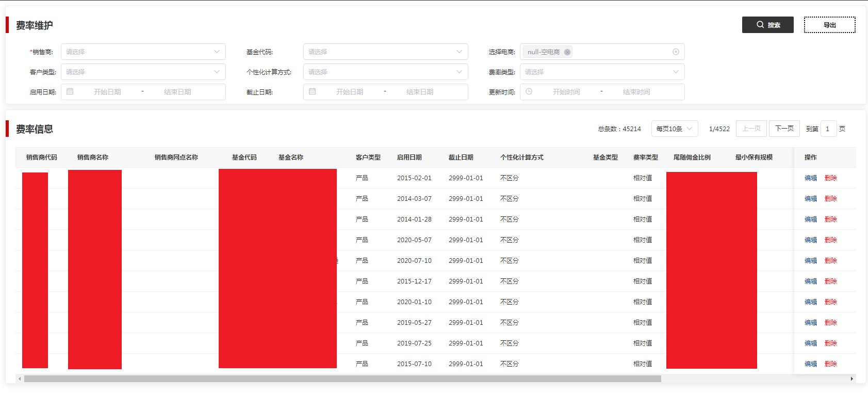The height and width of the screenshot is (394, 868).
Task: Click the 2015-02-01 date cell
Action: tap(414, 178)
